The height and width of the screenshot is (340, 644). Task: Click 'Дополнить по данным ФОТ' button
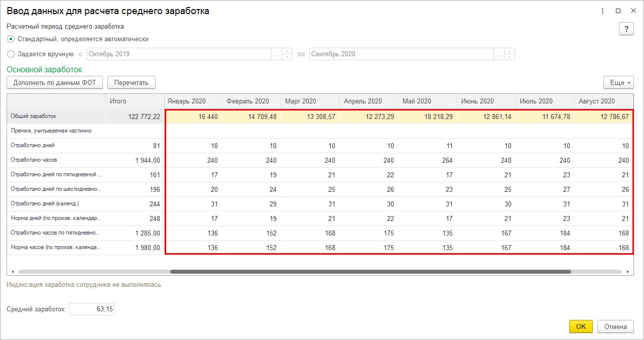55,82
